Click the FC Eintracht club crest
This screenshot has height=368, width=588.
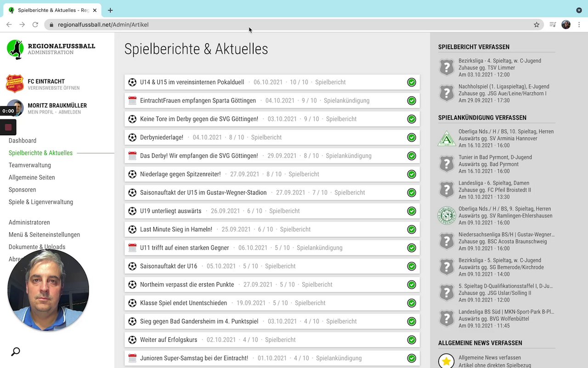15,84
